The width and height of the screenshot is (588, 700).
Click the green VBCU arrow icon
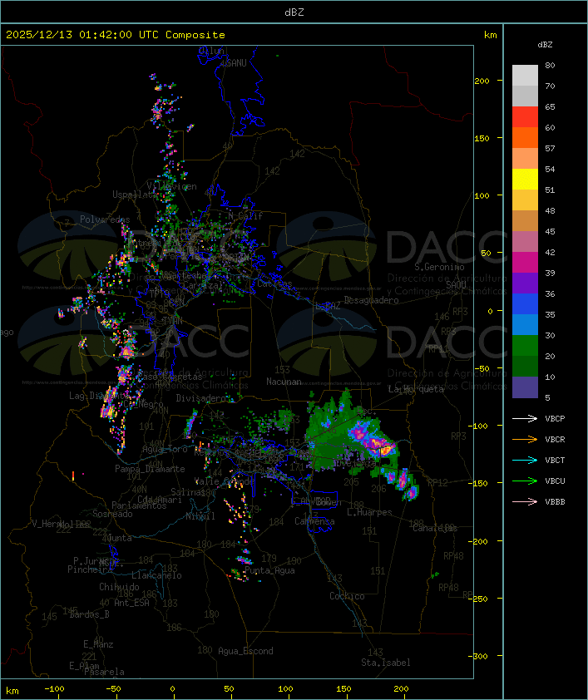click(x=525, y=481)
